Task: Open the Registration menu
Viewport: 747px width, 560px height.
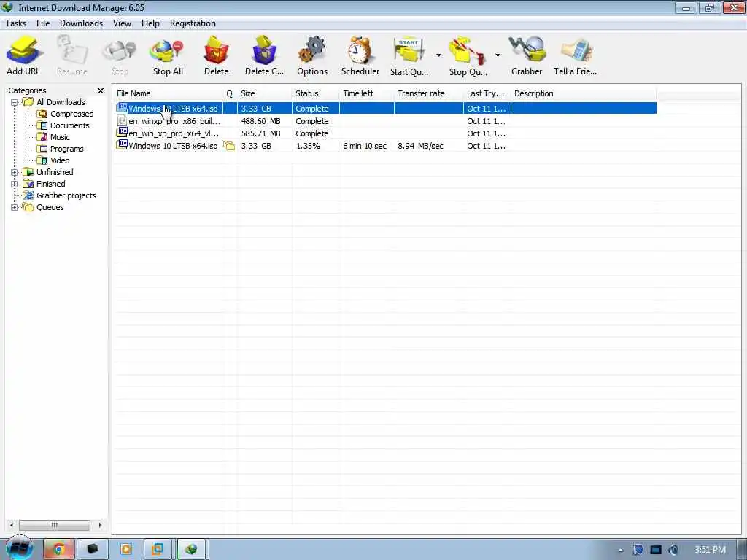Action: 193,23
